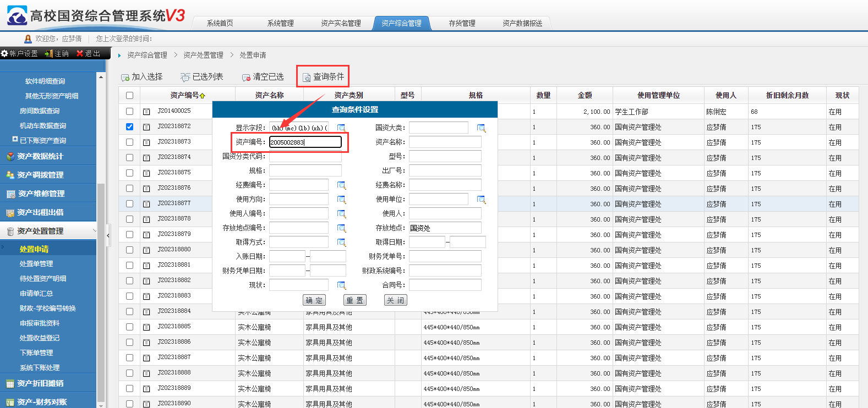Click the 确定 button in query dialog

[x=314, y=300]
